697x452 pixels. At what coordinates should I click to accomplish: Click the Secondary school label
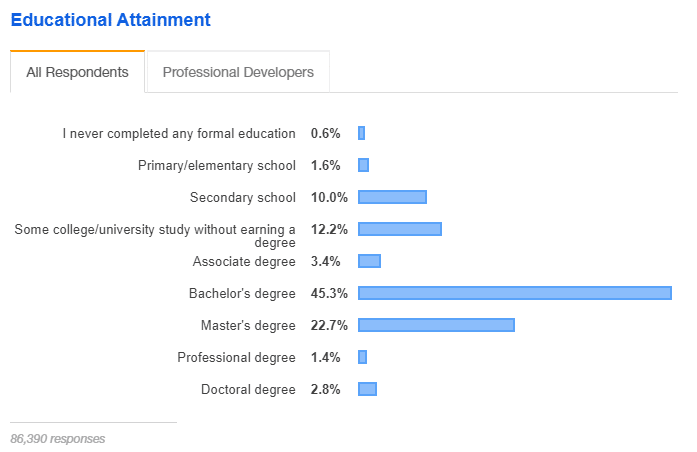[243, 198]
